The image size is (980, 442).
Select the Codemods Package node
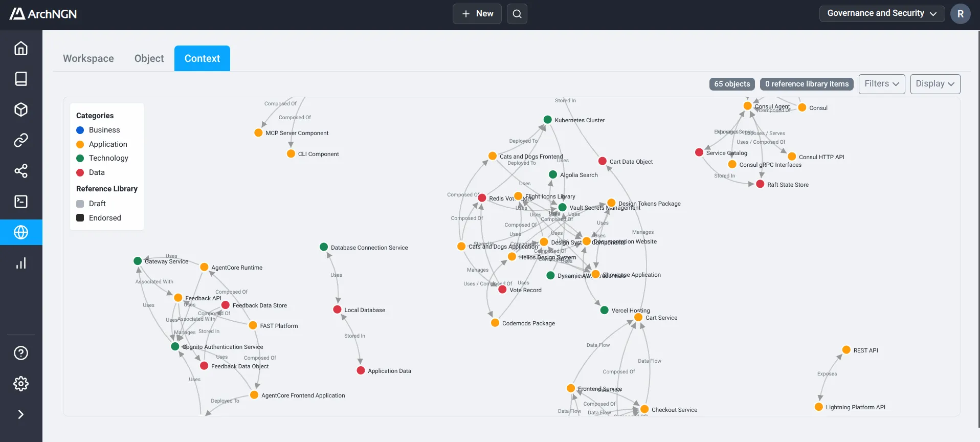[495, 323]
